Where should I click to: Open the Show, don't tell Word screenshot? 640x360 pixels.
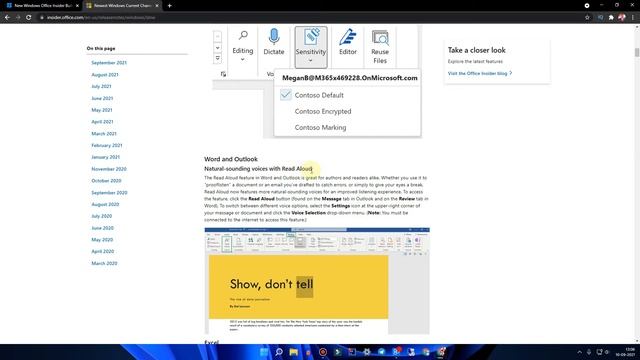click(317, 281)
